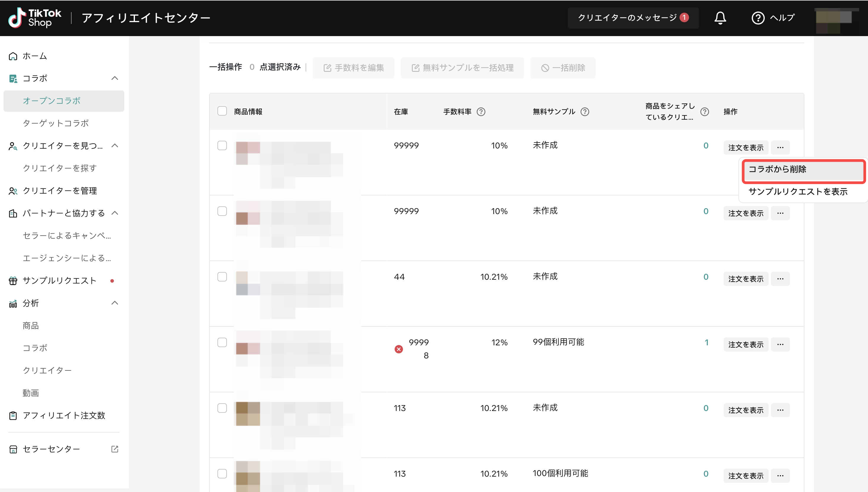Check the stock 44 product row checkbox
868x492 pixels.
[222, 277]
